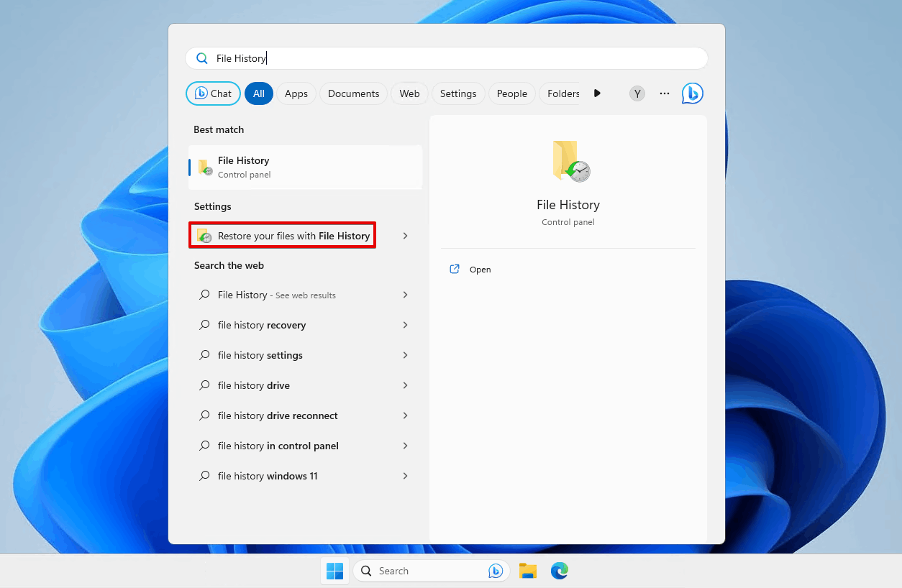Open File Explorer from the taskbar

(528, 571)
